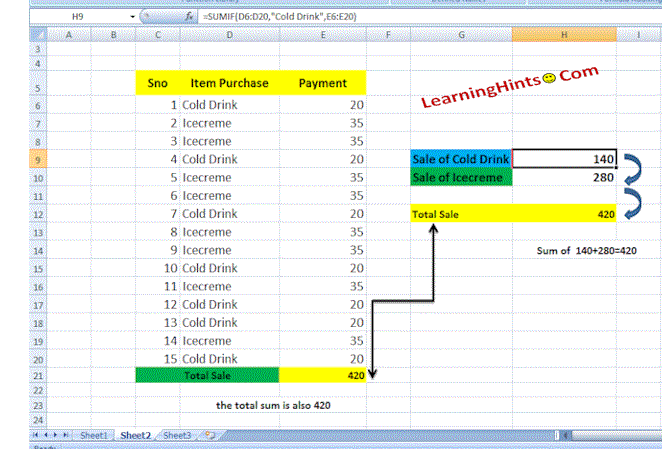The width and height of the screenshot is (662, 449).
Task: Click the Payment header cell
Action: [323, 83]
